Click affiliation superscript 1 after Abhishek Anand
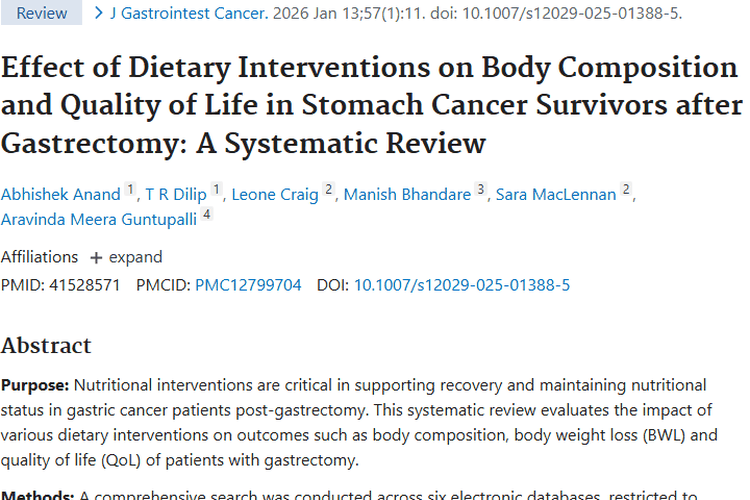 click(130, 191)
